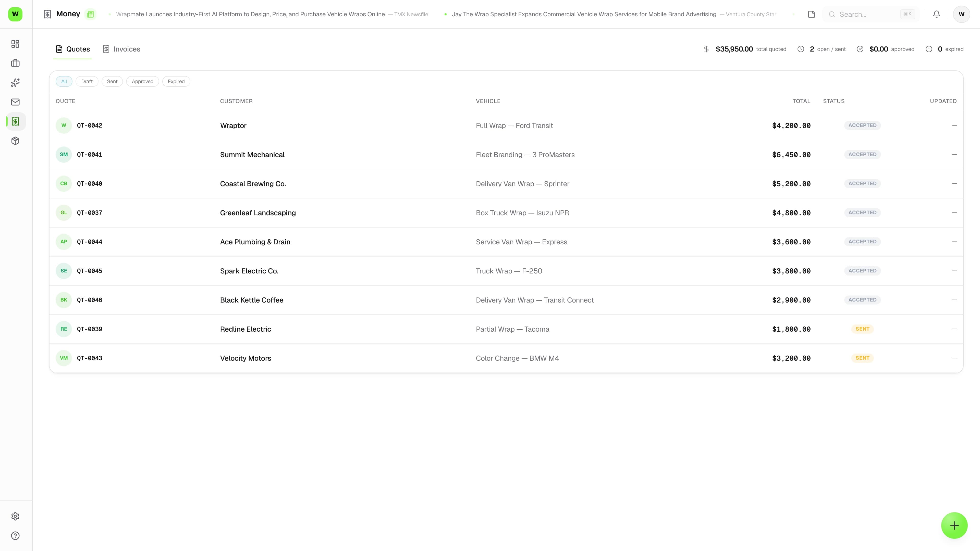
Task: Open quote QT-0041
Action: pyautogui.click(x=89, y=154)
